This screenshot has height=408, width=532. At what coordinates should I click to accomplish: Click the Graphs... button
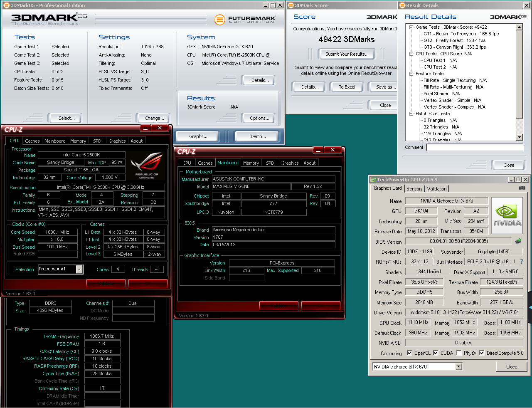tap(198, 136)
